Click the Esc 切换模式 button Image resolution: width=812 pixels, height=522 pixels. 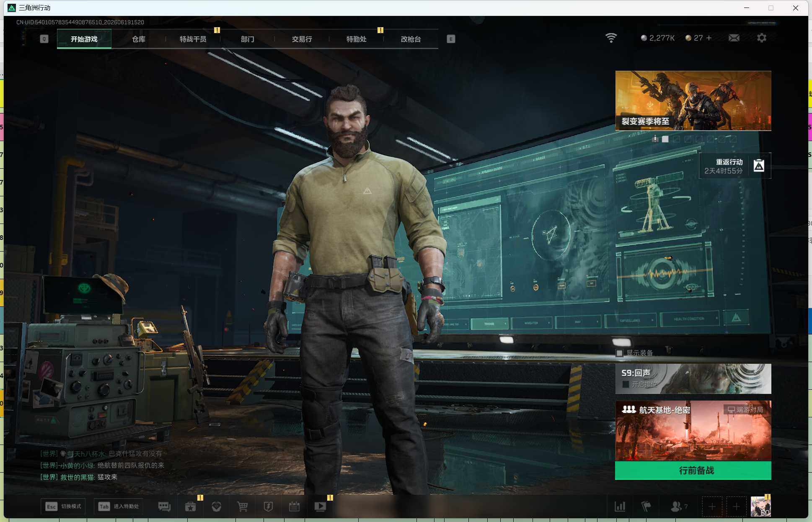[63, 507]
